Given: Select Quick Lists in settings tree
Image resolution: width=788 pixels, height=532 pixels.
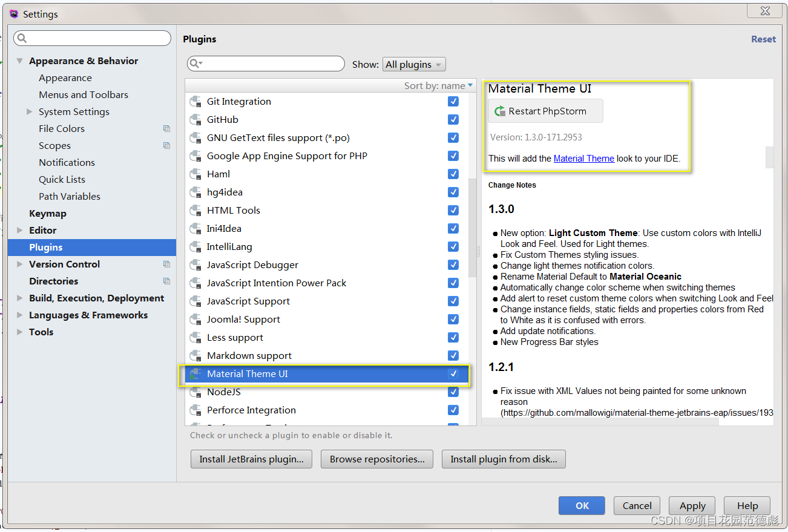Looking at the screenshot, I should point(62,180).
